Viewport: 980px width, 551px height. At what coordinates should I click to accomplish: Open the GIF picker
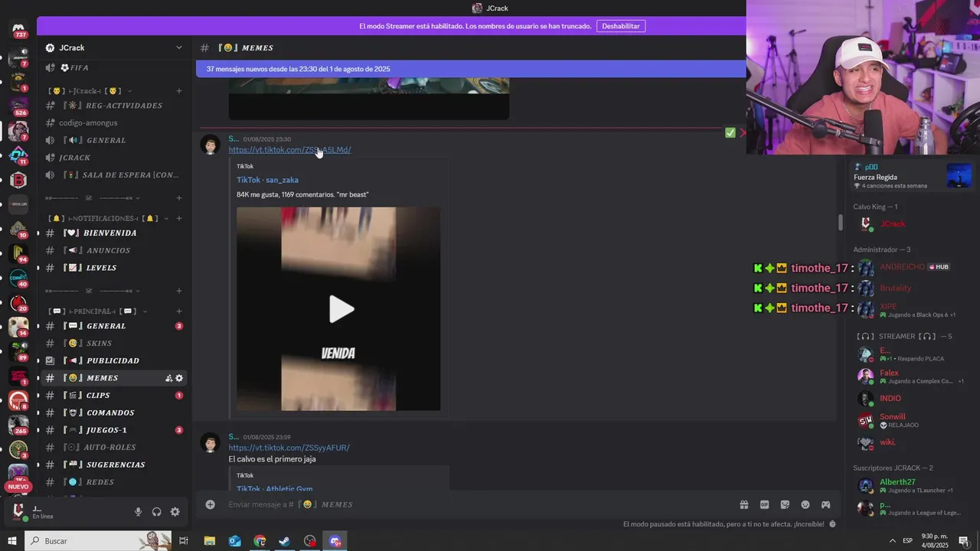(764, 504)
